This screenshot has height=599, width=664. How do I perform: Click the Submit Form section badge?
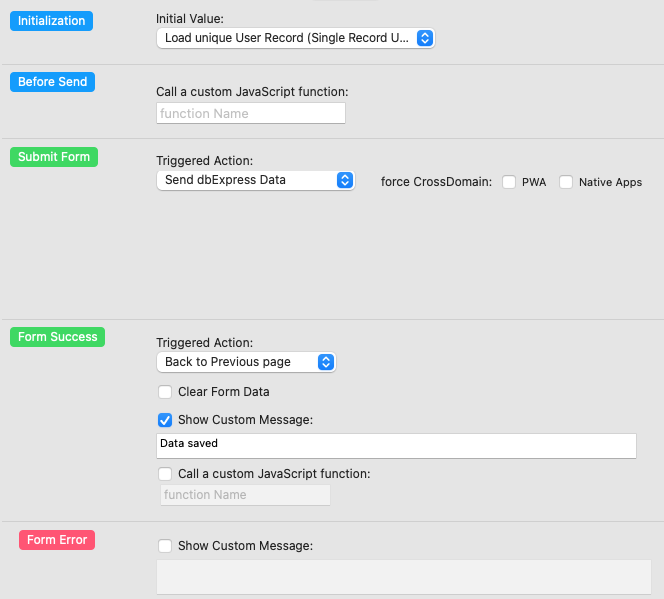54,157
